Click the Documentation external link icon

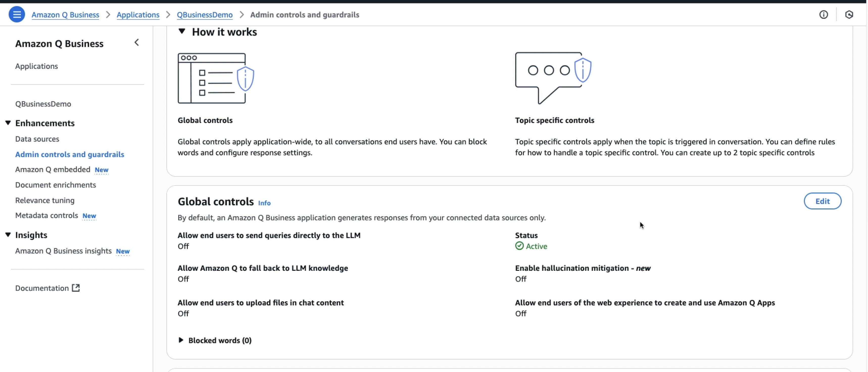(x=76, y=288)
